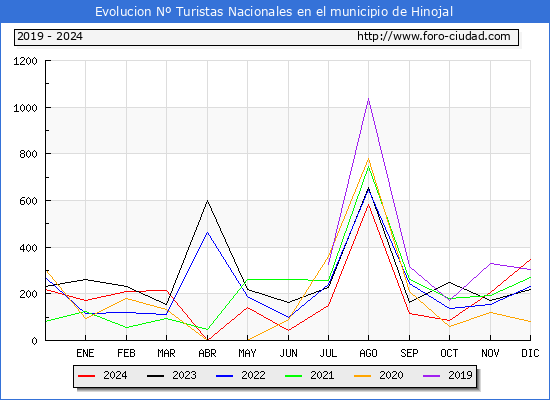Click the purple 2019 legend color line

tap(431, 376)
